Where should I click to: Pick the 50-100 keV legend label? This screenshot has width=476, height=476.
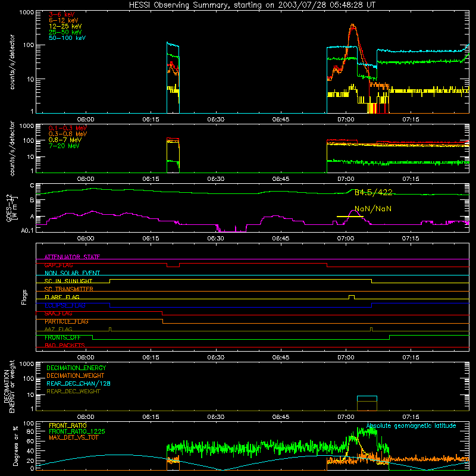tap(67, 38)
